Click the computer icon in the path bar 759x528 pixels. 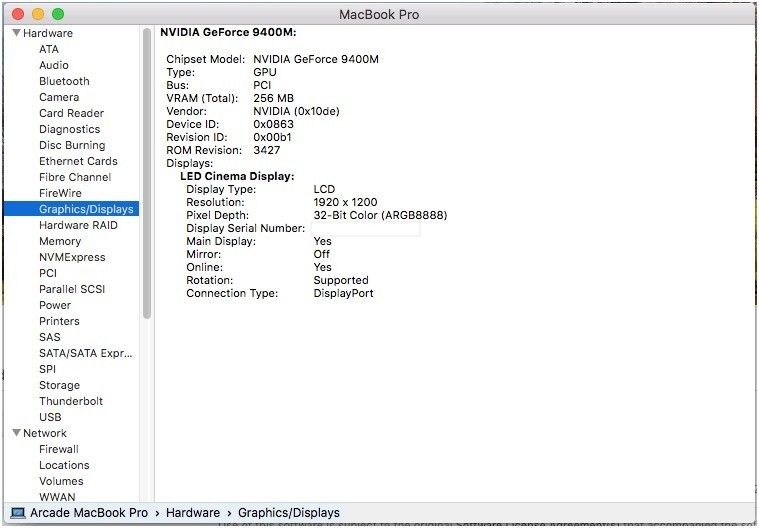(17, 513)
